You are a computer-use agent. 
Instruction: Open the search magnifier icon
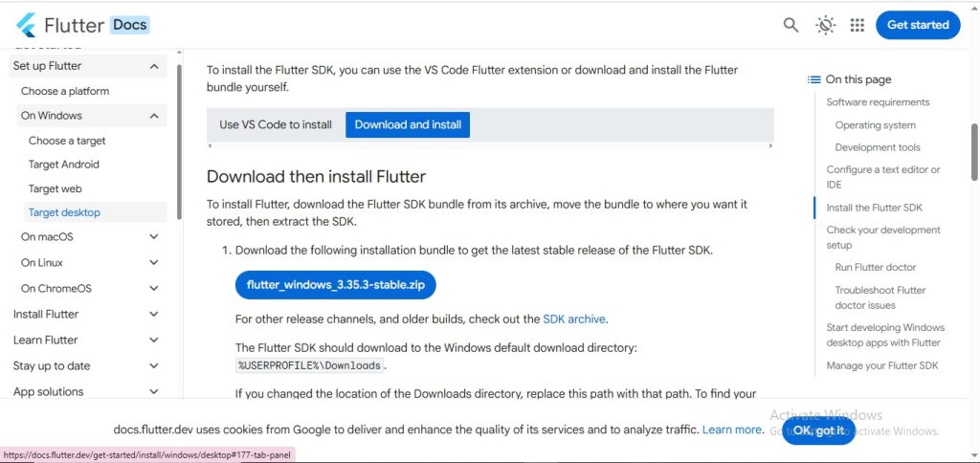[x=791, y=25]
